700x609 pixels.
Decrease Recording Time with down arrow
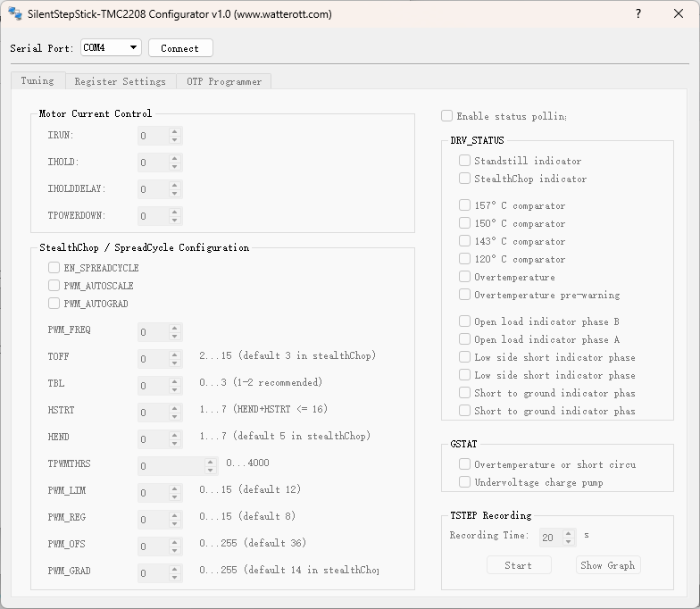click(568, 541)
